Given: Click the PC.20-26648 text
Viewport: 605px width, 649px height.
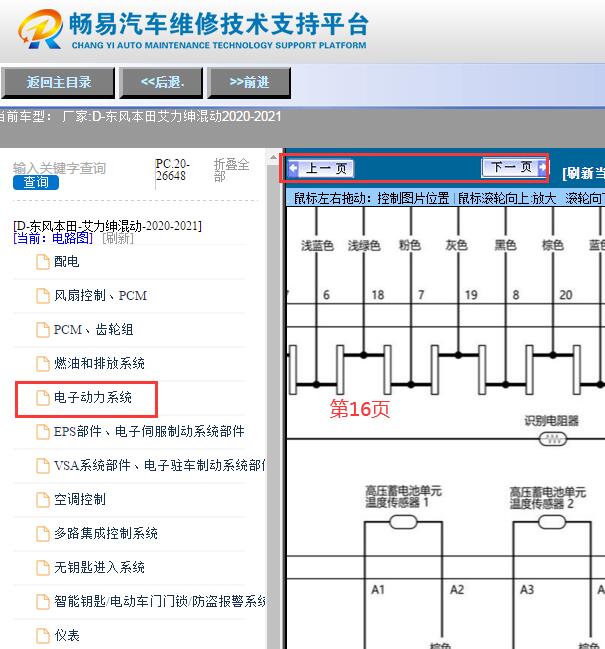Looking at the screenshot, I should (173, 170).
